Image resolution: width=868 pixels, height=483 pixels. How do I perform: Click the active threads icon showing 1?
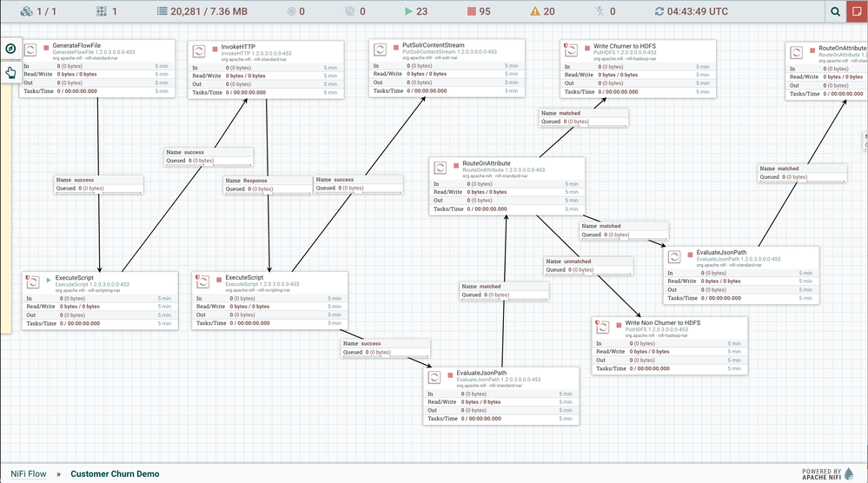pyautogui.click(x=102, y=11)
